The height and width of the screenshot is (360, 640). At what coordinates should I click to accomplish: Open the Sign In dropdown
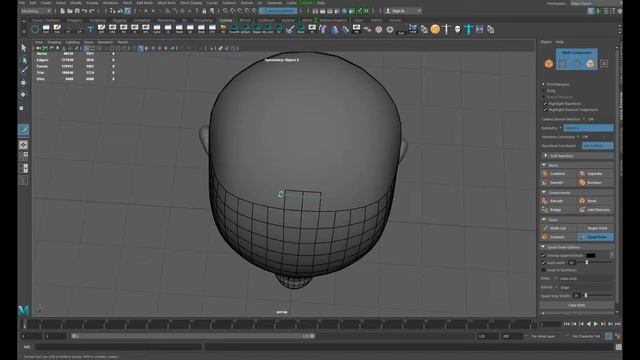click(403, 11)
